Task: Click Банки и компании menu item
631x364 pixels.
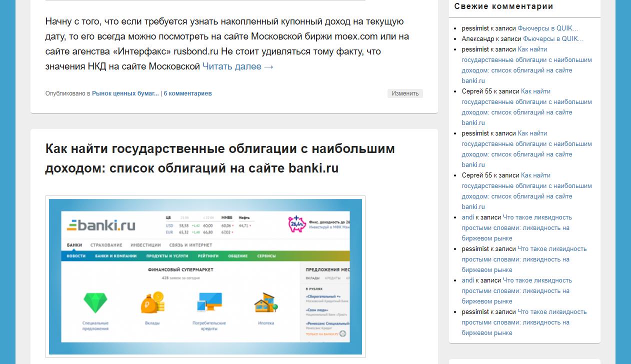Action: point(115,256)
